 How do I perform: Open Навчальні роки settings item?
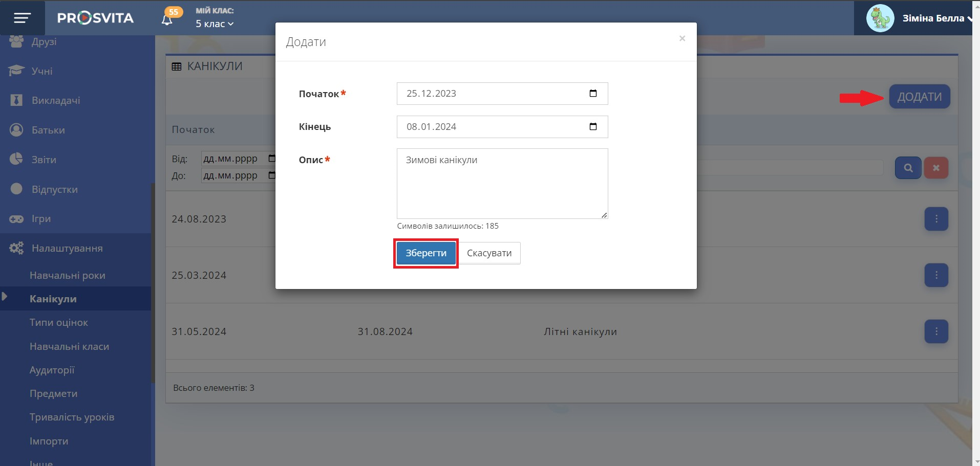68,275
